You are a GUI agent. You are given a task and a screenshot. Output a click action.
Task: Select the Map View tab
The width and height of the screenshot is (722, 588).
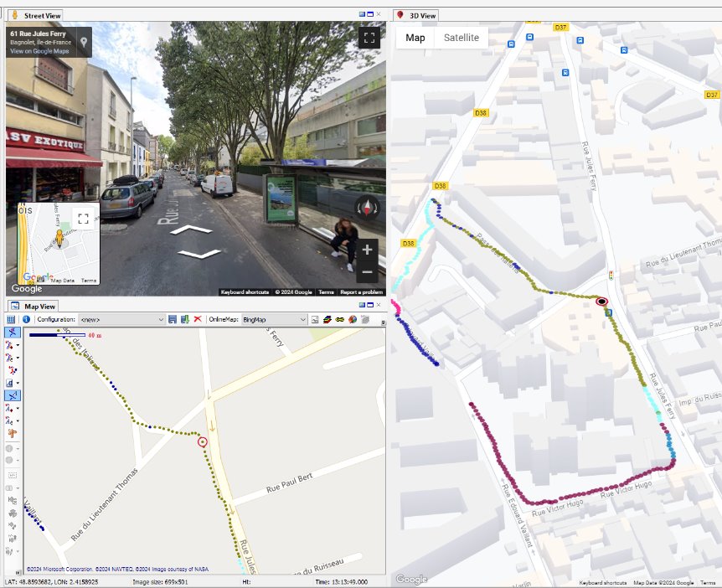point(34,307)
